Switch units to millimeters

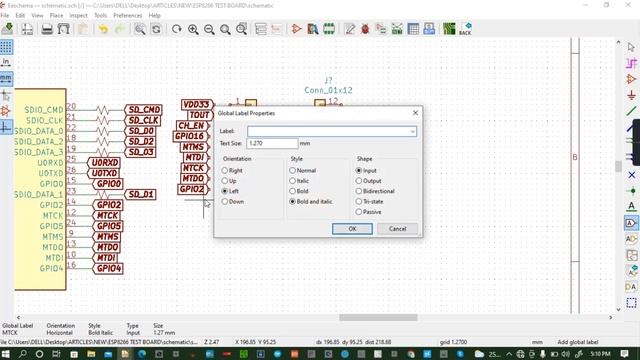[x=6, y=78]
